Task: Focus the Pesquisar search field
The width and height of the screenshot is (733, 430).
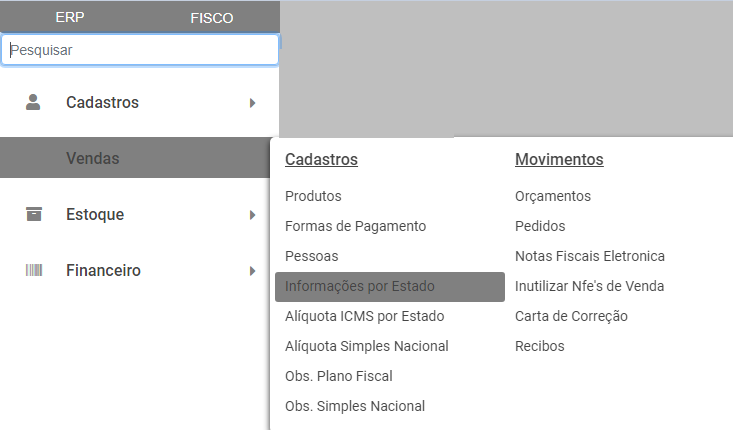Action: 140,50
